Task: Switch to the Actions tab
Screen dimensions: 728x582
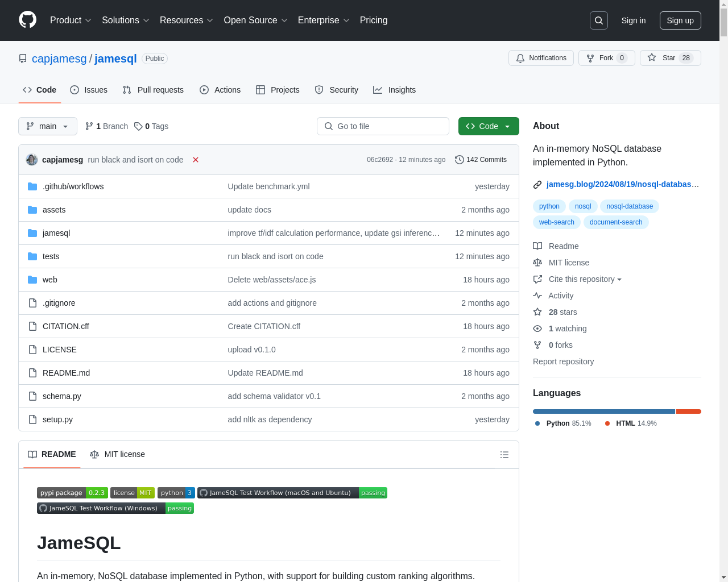Action: click(x=220, y=90)
